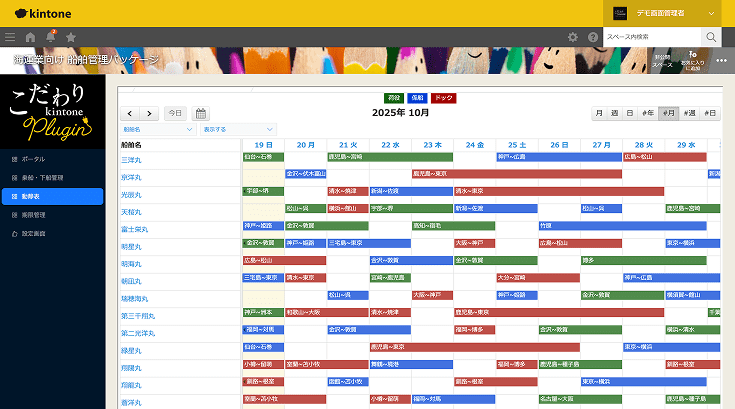The height and width of the screenshot is (409, 735).
Task: Expand the 船舶名 filter dropdown
Action: click(157, 129)
